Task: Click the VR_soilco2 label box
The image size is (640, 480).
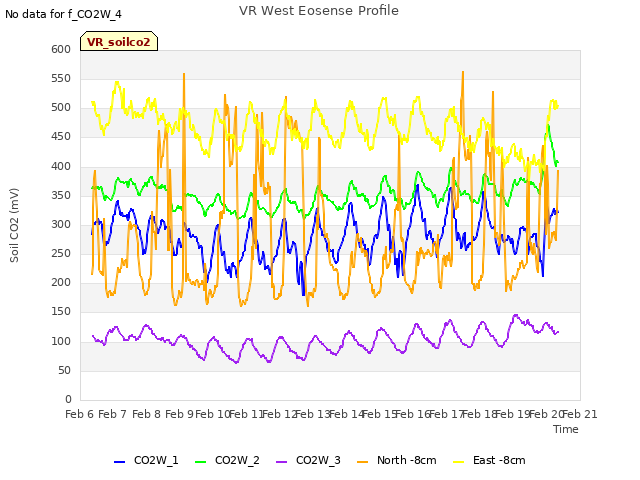Action: pos(119,41)
